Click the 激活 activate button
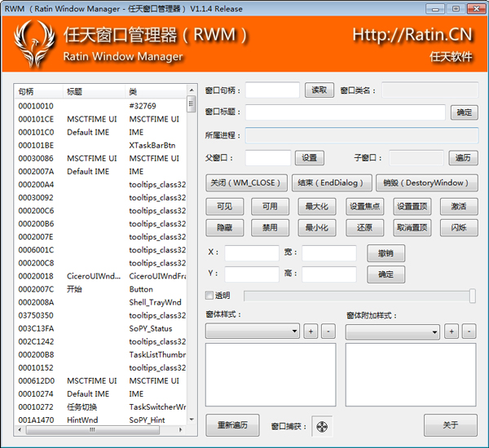Viewport: 489px width, 448px height. (459, 206)
